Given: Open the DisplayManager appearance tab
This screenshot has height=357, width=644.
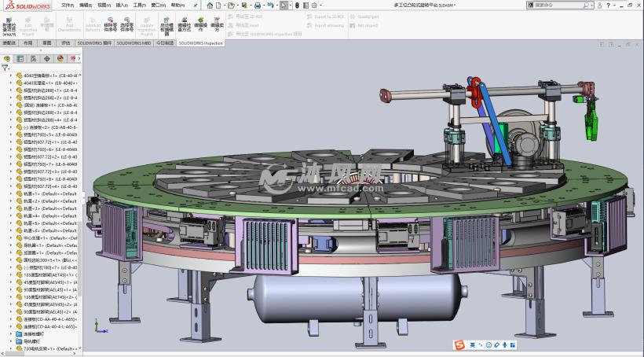Looking at the screenshot, I should 59,57.
